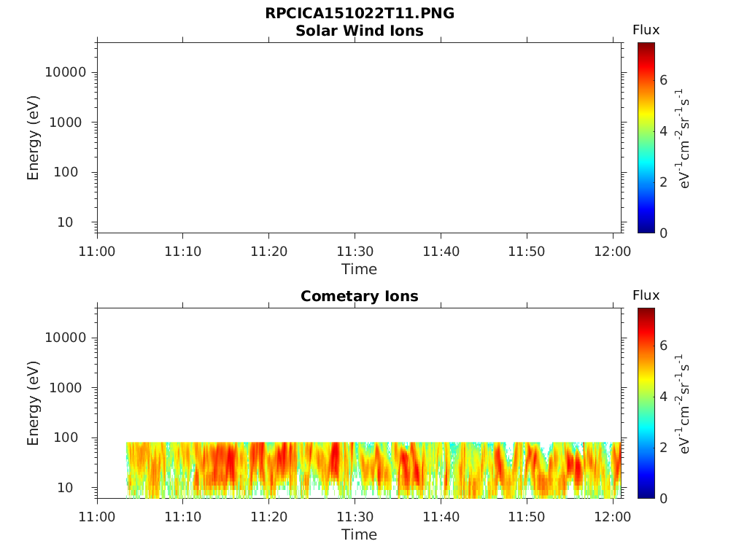Image resolution: width=747 pixels, height=560 pixels.
Task: Click the 2 label on the top color bar
Action: pyautogui.click(x=664, y=182)
